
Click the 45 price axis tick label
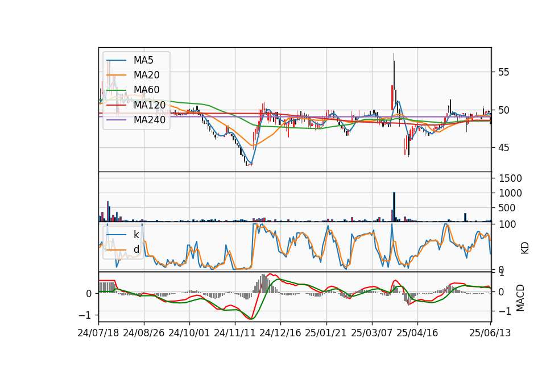click(504, 148)
